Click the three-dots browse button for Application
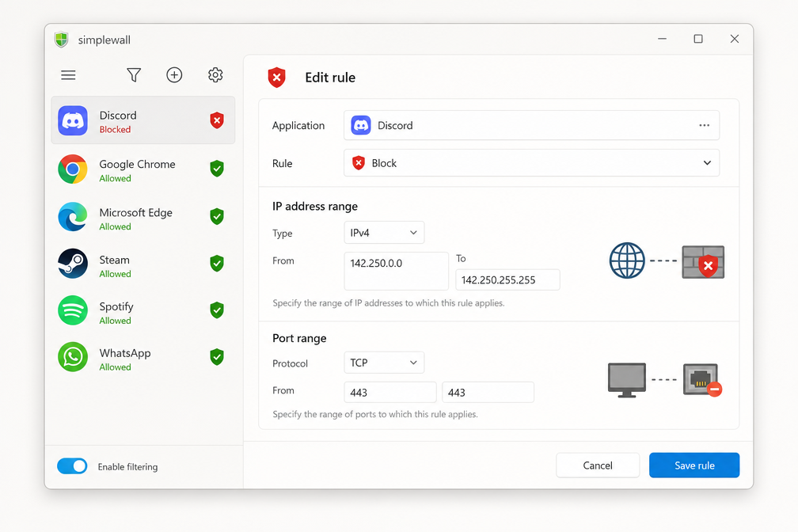This screenshot has height=532, width=798. point(705,125)
